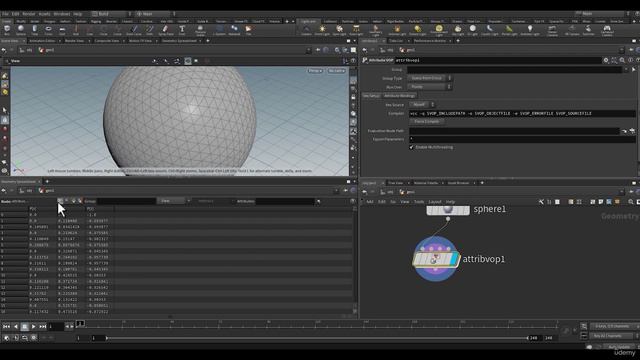Add an Ambient Light from shelf
The height and width of the screenshot is (360, 640).
click(x=530, y=30)
